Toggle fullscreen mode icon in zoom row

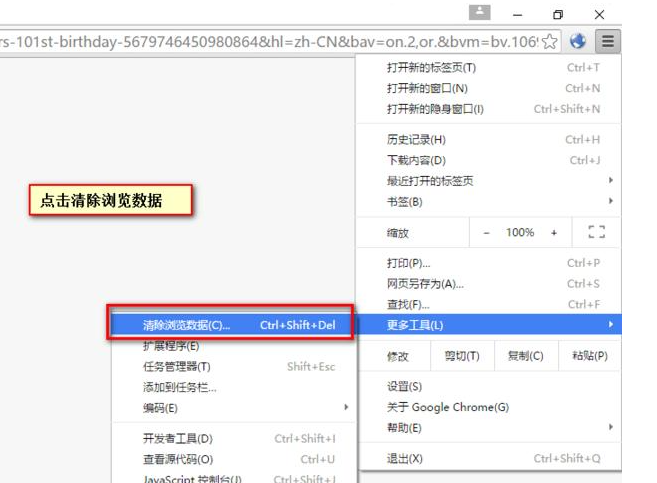tap(596, 232)
